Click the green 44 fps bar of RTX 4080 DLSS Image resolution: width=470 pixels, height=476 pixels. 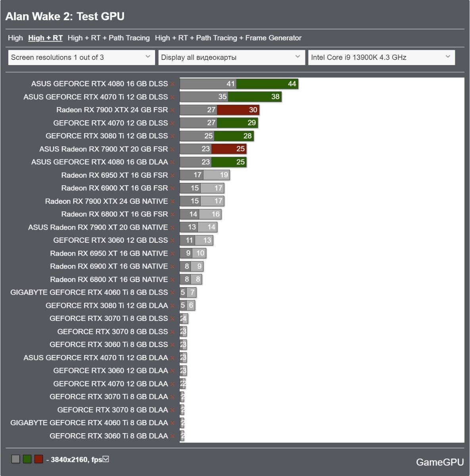coord(267,84)
